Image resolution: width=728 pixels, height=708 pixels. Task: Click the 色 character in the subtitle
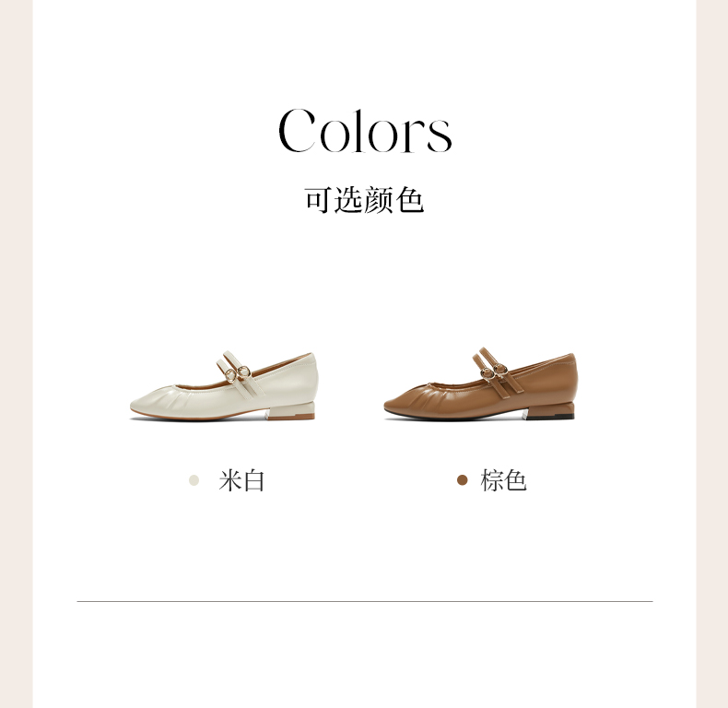[x=410, y=200]
